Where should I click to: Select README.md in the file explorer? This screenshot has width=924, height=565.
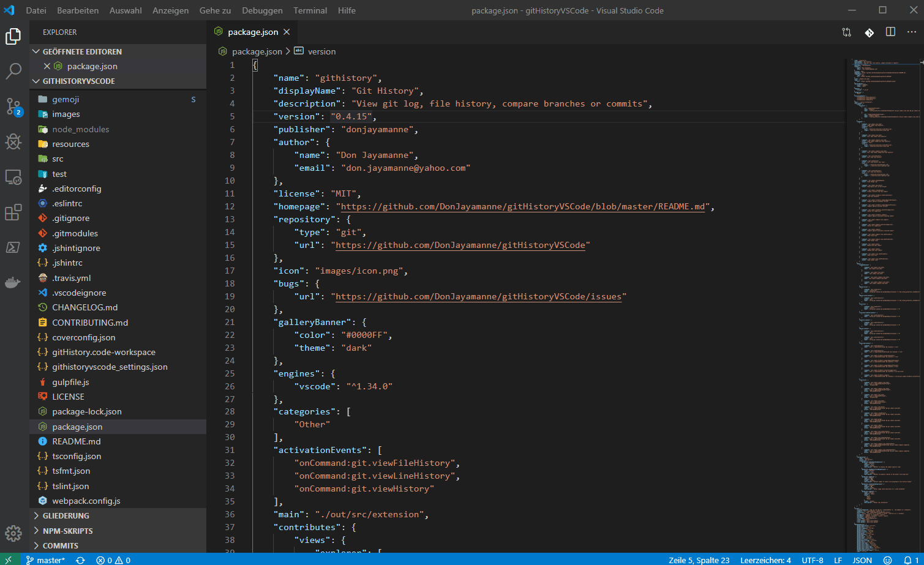point(75,441)
